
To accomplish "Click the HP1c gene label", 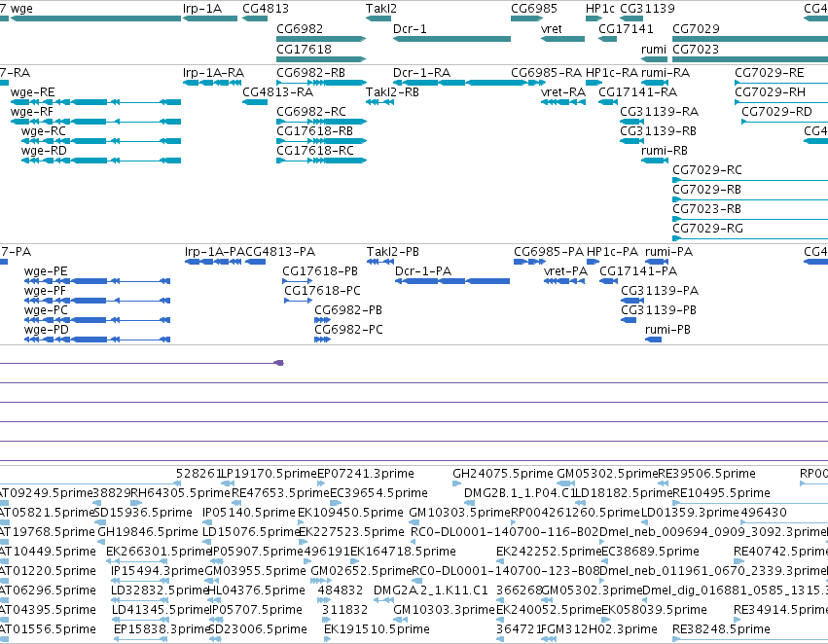I will pyautogui.click(x=600, y=9).
